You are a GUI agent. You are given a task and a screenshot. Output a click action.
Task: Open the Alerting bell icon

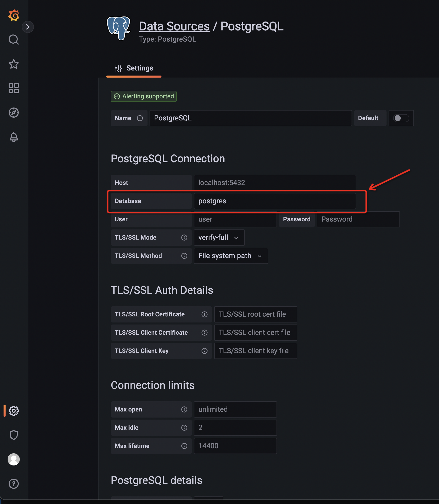tap(14, 137)
